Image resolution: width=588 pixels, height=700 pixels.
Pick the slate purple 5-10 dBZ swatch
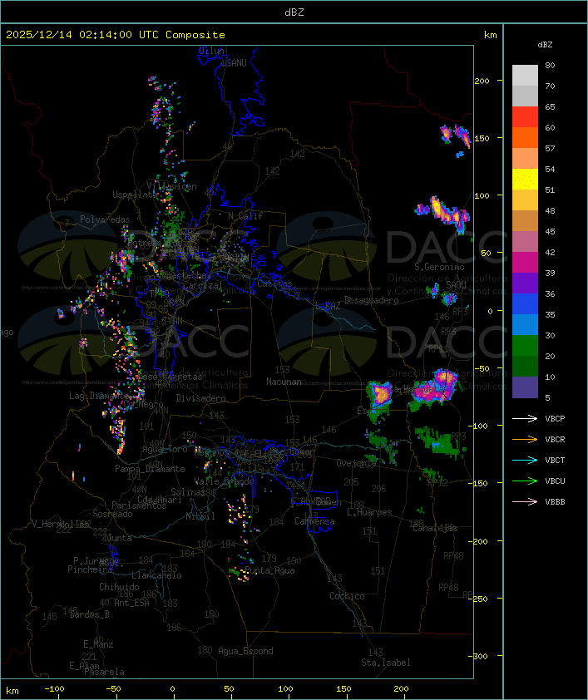coord(525,387)
